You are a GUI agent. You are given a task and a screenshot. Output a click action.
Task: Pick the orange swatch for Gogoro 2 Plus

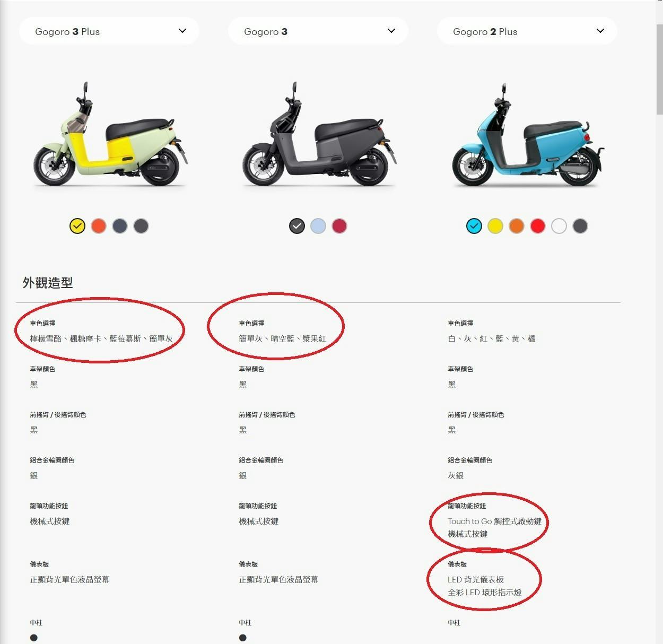click(517, 226)
